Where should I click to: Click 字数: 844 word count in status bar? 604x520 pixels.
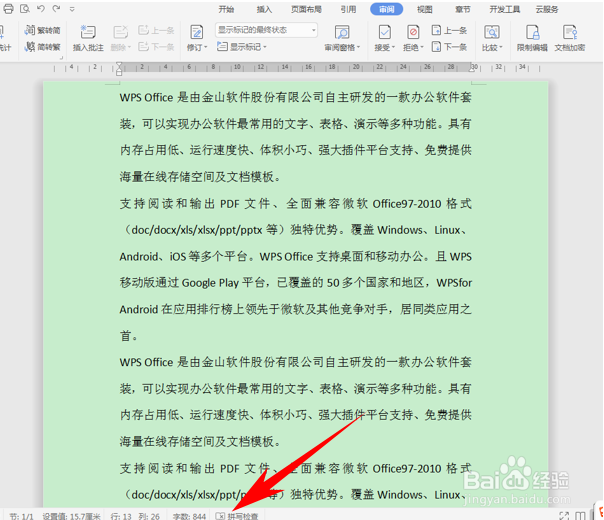(x=189, y=516)
